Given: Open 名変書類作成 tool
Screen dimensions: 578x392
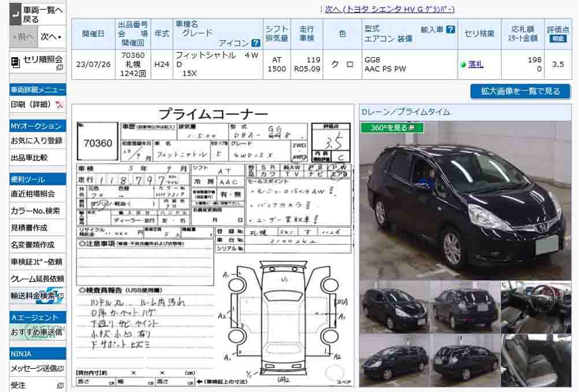Looking at the screenshot, I should tap(37, 245).
